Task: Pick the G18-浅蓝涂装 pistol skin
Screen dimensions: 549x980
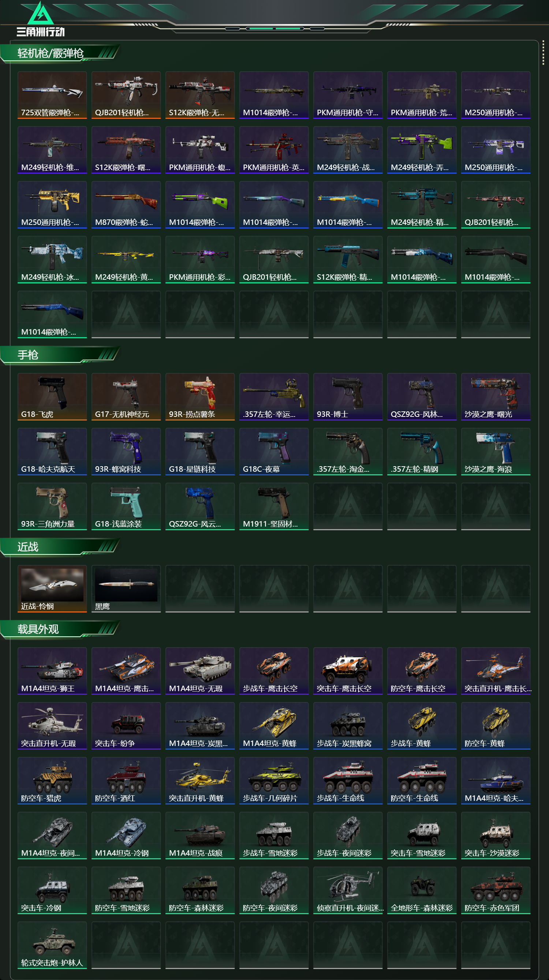Action: point(126,506)
